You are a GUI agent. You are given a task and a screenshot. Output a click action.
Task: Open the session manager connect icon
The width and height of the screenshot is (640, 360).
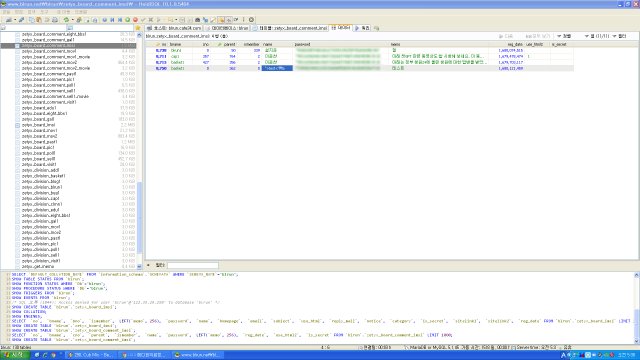(x=9, y=20)
